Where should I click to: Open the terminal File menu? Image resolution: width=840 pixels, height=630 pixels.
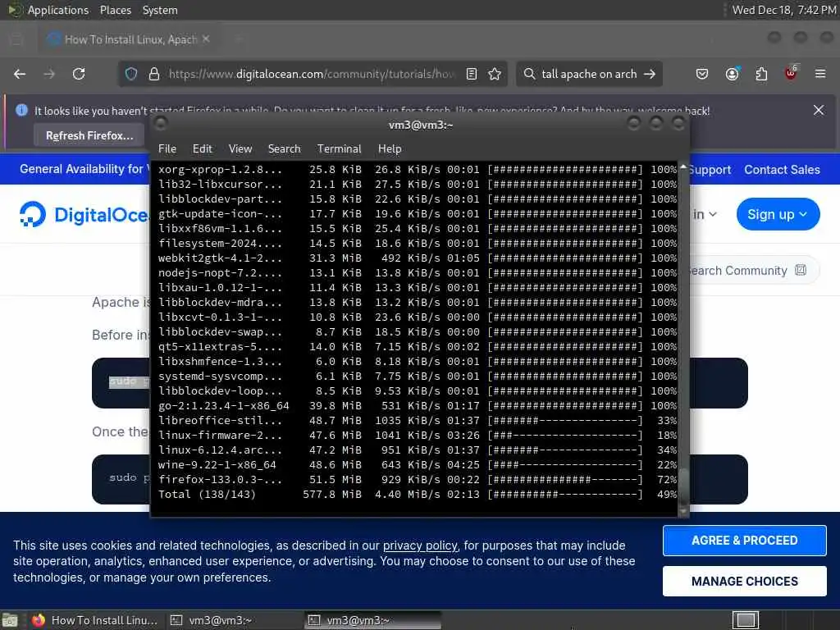click(x=167, y=149)
